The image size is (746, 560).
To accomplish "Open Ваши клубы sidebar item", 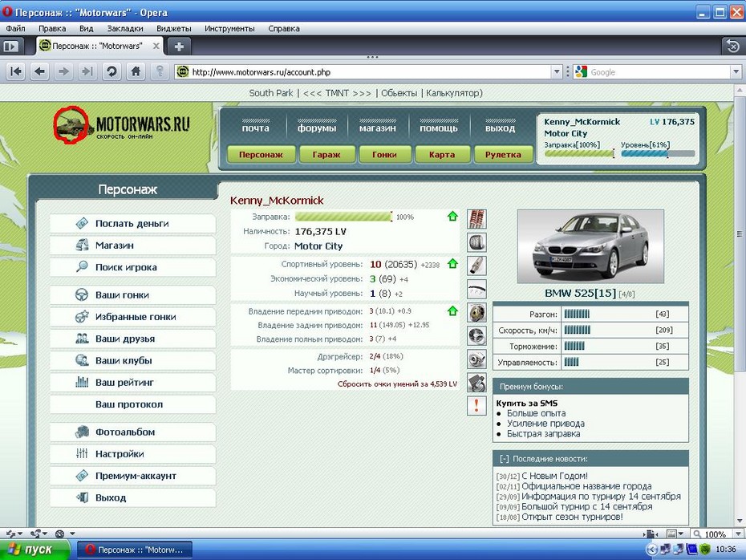I will (132, 361).
